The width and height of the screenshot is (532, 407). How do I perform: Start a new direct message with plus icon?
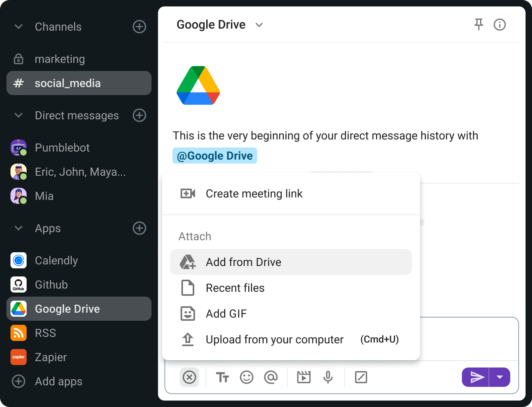point(139,115)
